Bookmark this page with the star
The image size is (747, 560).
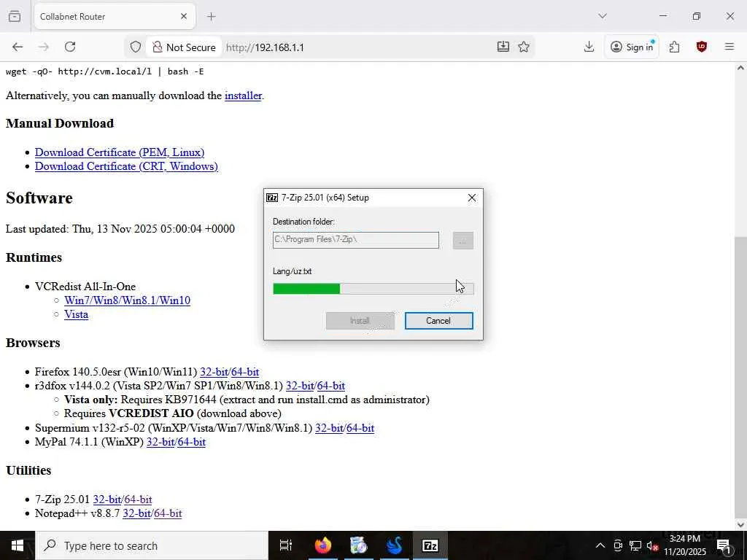[524, 47]
